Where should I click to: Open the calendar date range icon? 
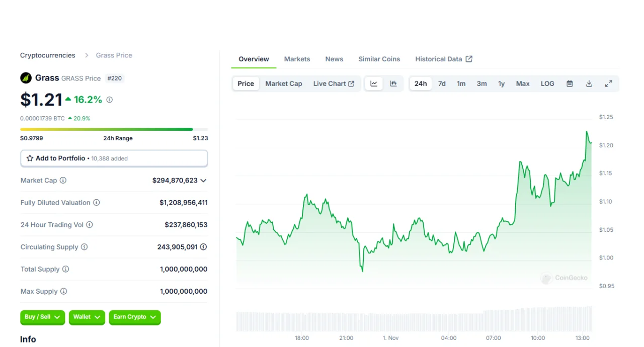(570, 83)
